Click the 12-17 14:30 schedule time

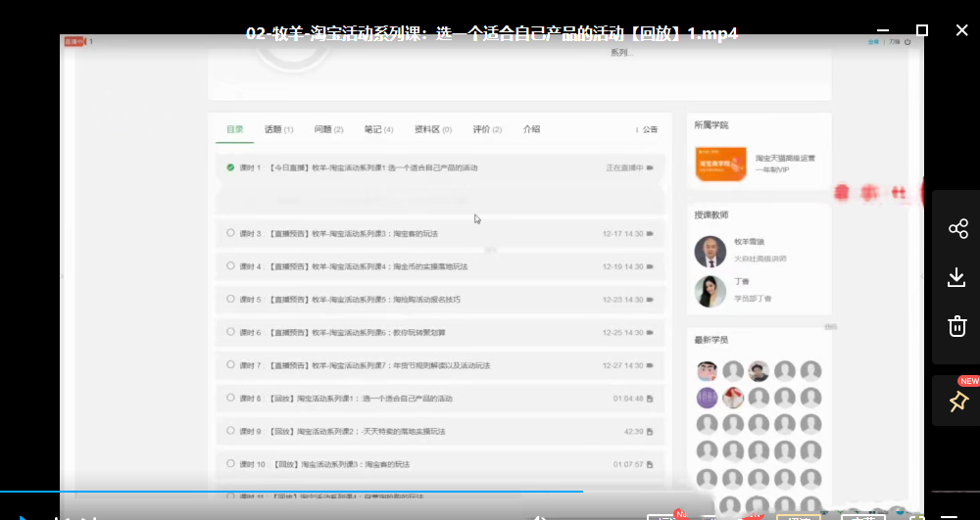[x=622, y=234]
